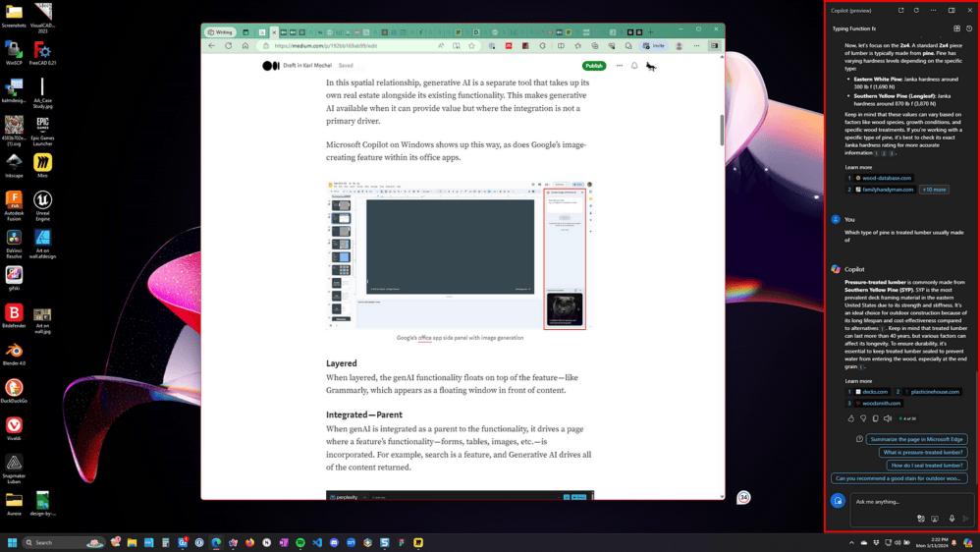Copy Copilot's response with the copy icon
This screenshot has width=980, height=552.
(875, 418)
